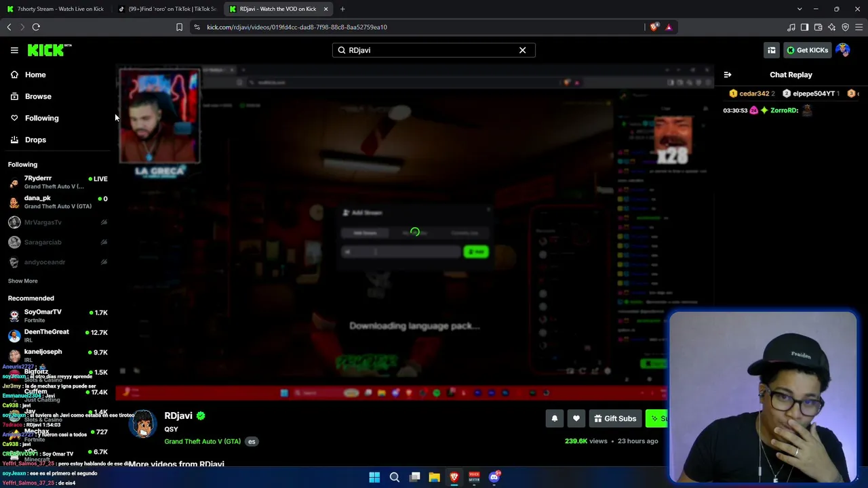Image resolution: width=868 pixels, height=488 pixels.
Task: Open the Brave Wallet icon
Action: (818, 27)
